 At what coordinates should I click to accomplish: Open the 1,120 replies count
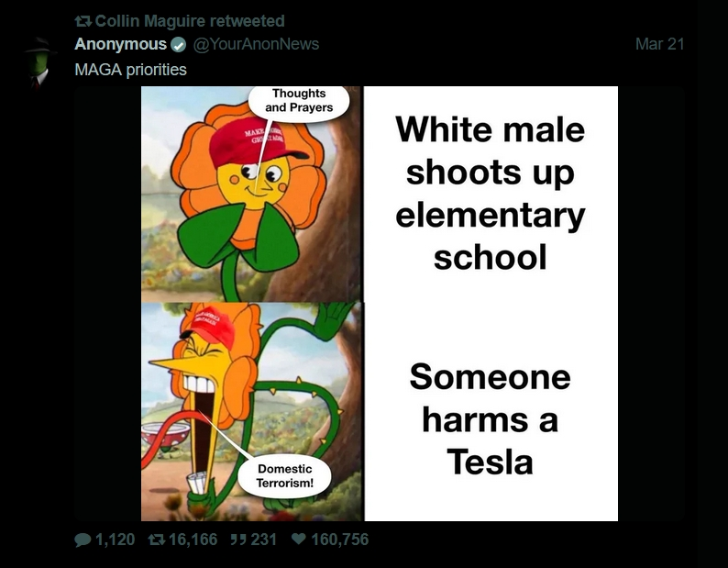point(115,540)
